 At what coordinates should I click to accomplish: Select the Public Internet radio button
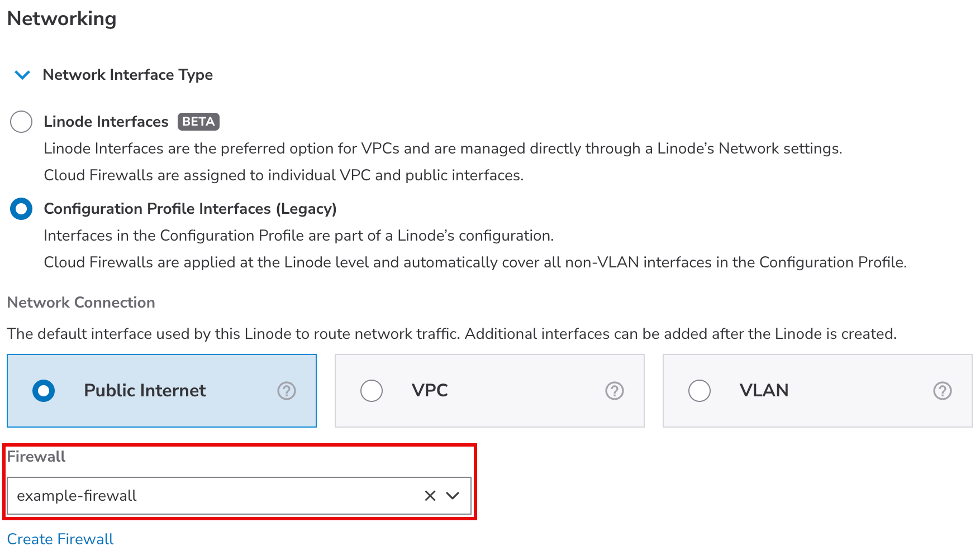click(x=44, y=391)
